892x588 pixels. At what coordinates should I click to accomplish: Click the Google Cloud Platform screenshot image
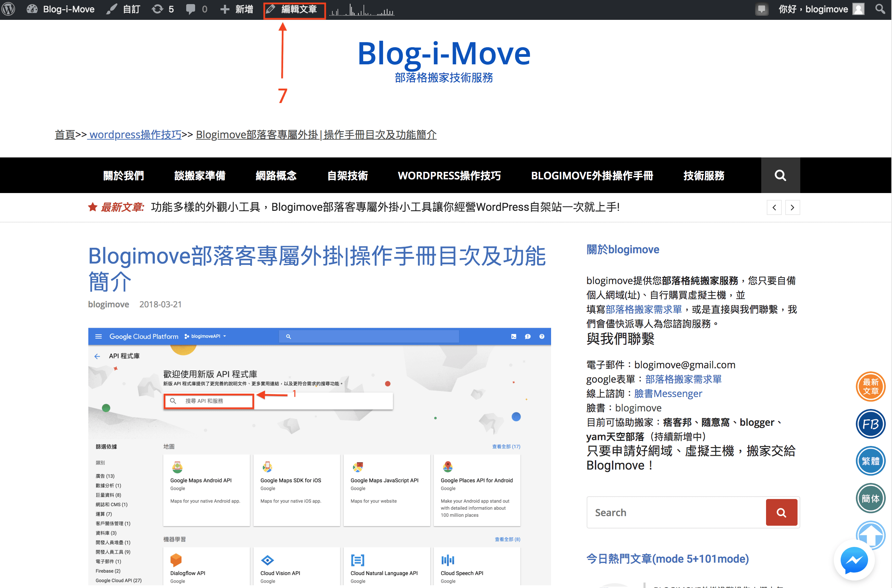click(x=319, y=456)
